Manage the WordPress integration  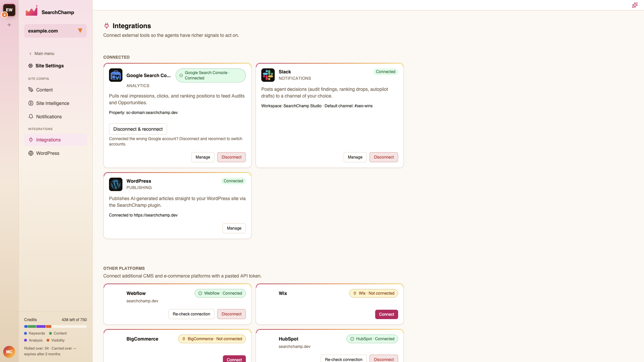pyautogui.click(x=234, y=228)
